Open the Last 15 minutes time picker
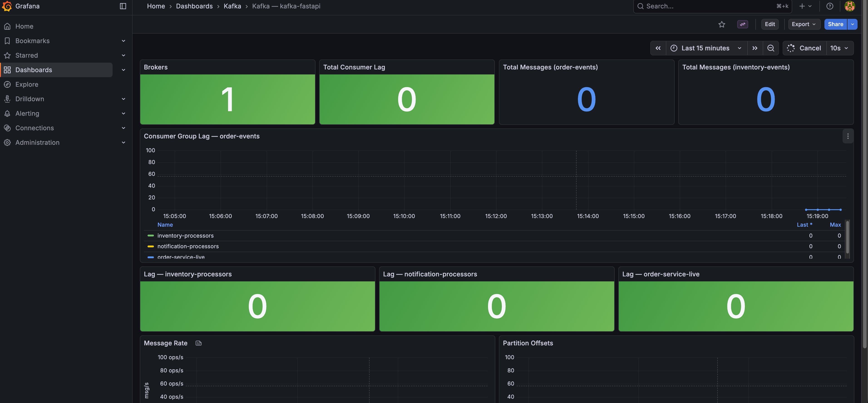This screenshot has height=403, width=868. tap(706, 48)
